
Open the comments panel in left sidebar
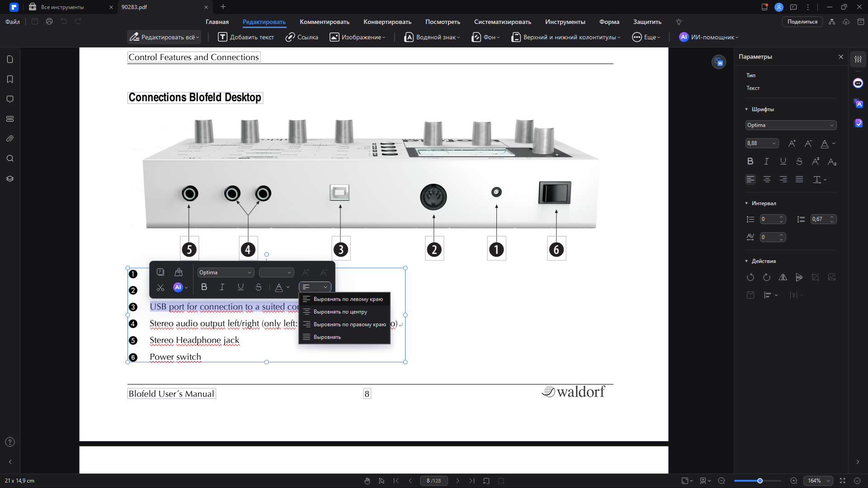tap(10, 99)
